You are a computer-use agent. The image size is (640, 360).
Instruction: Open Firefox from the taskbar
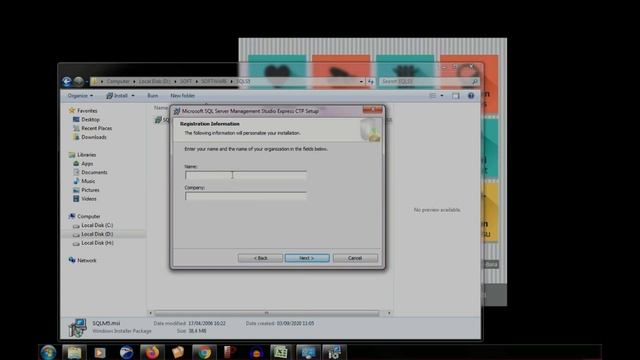click(152, 352)
